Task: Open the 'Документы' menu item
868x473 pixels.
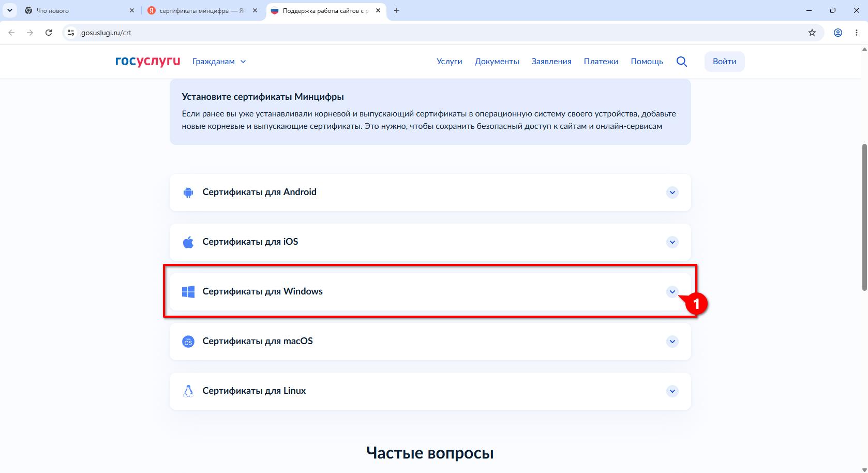Action: pos(497,61)
